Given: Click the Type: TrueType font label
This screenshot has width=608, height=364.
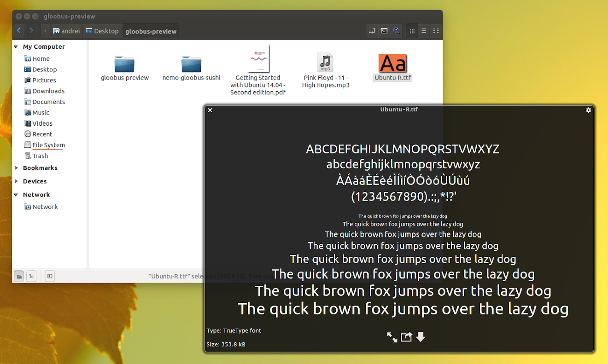Looking at the screenshot, I should pyautogui.click(x=234, y=330).
